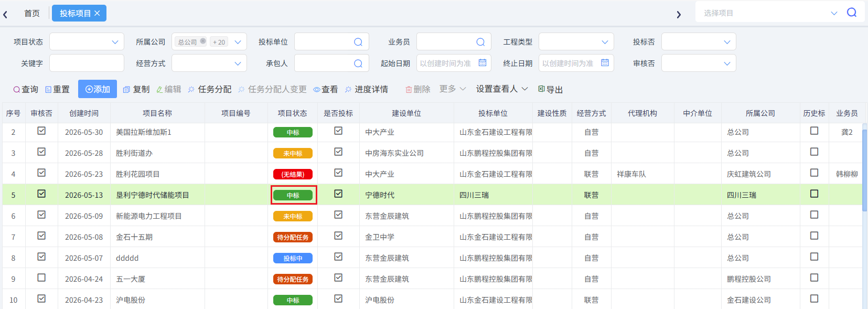The width and height of the screenshot is (868, 309).
Task: Open the 更多 dropdown
Action: coord(453,89)
